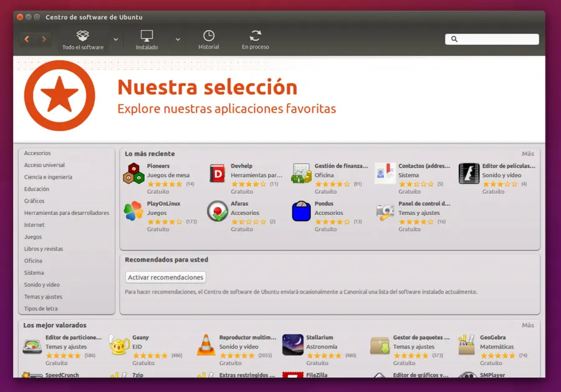Go back with the left arrow button
This screenshot has width=561, height=392.
click(27, 39)
